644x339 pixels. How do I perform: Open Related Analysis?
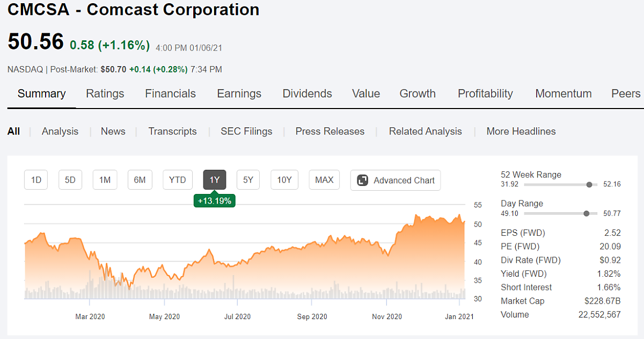coord(426,131)
